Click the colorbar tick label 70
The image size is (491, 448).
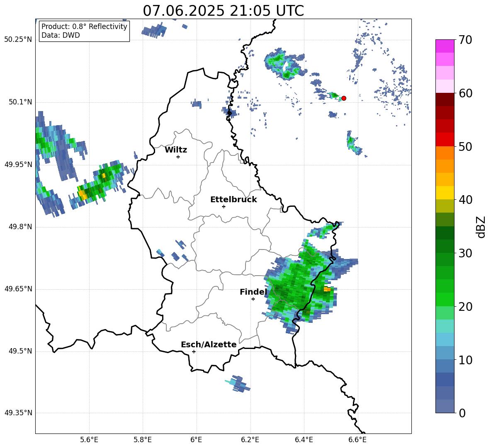point(465,40)
